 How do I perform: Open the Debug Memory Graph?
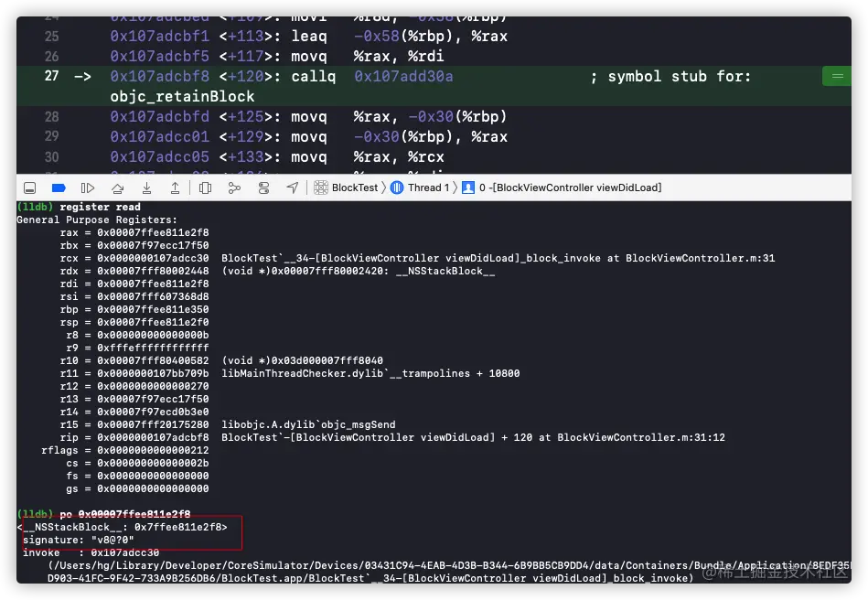pos(234,188)
